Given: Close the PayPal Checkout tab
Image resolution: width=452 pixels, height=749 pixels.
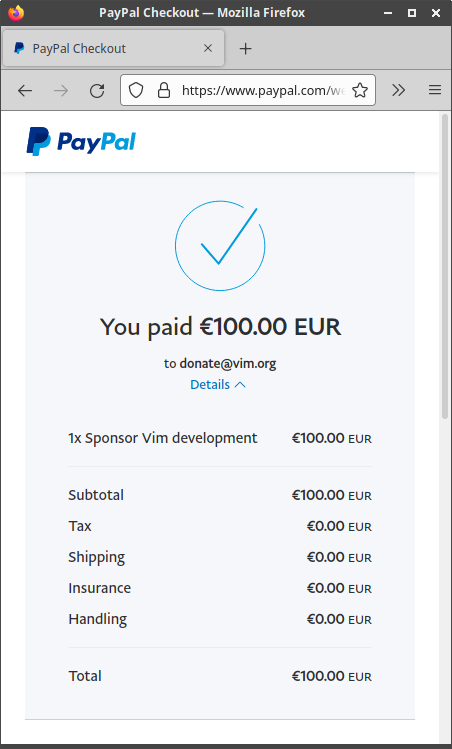Looking at the screenshot, I should click(208, 48).
